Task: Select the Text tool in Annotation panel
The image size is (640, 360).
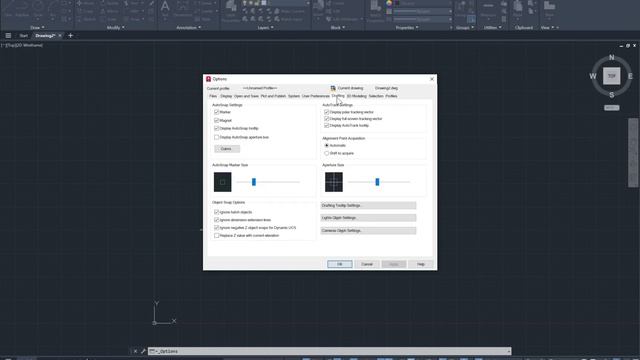Action: [165, 9]
